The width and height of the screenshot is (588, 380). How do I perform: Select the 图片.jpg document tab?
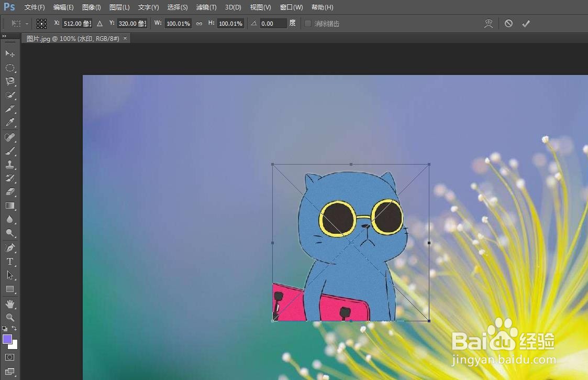coord(73,38)
